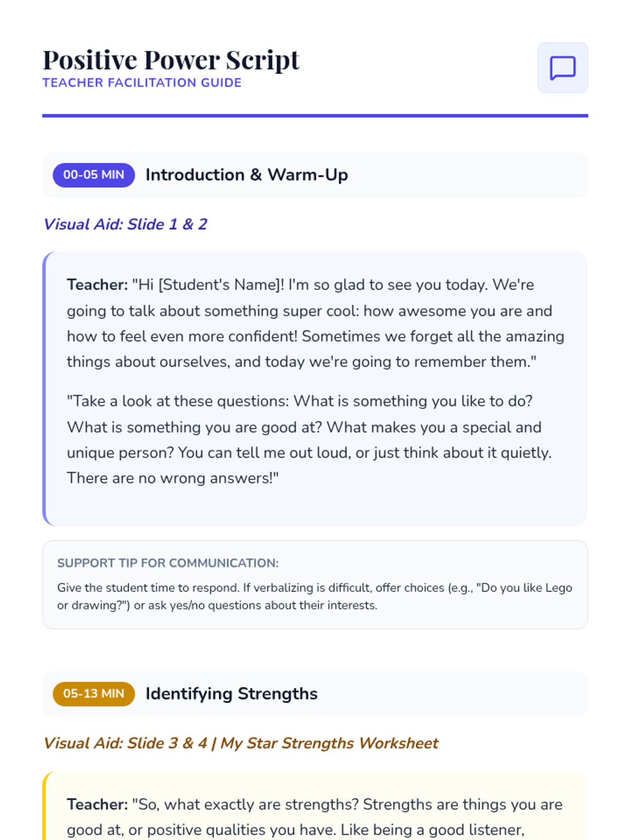Screen dimensions: 630x840
Task: Click the My Star Strengths Worksheet text
Action: tap(329, 743)
